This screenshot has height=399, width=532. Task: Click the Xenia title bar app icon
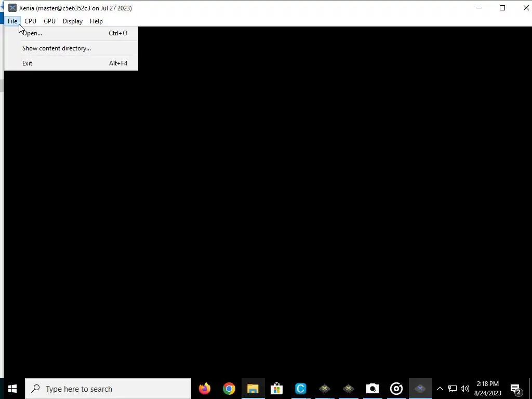(12, 8)
